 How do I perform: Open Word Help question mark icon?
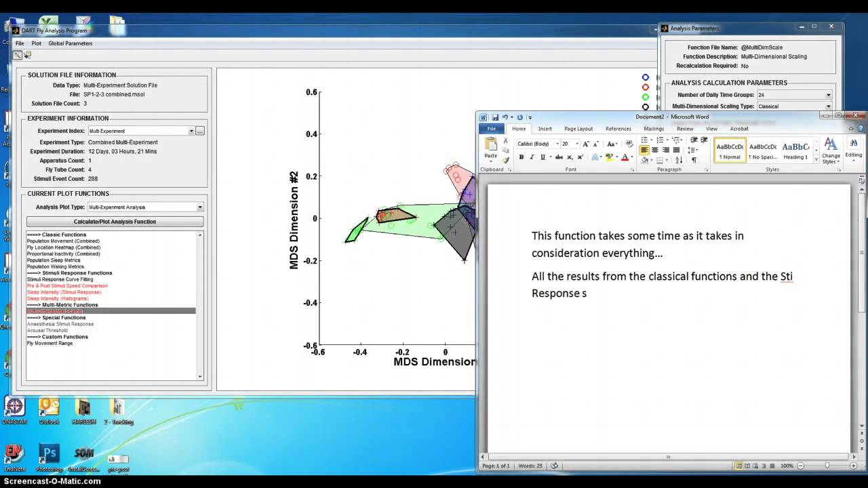tap(861, 129)
